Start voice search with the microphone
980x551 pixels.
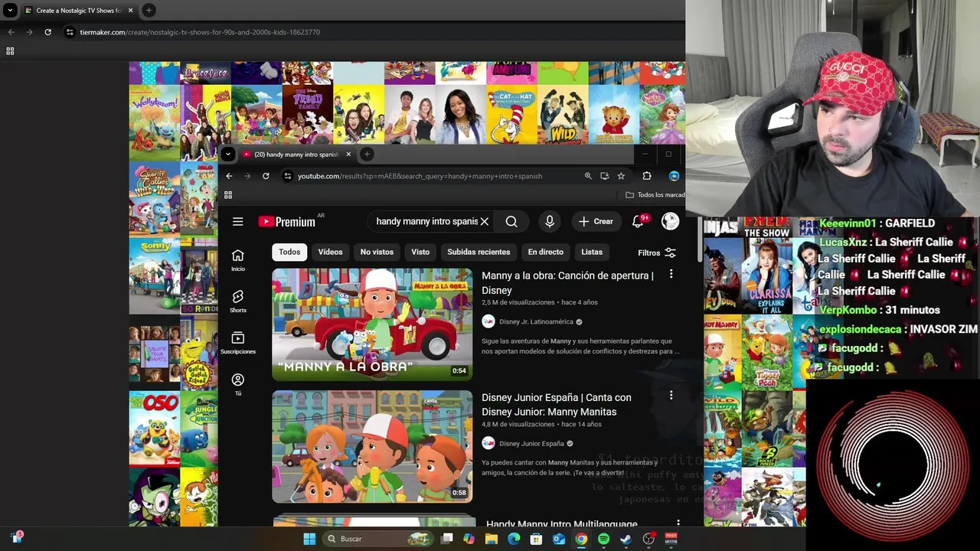coord(549,221)
